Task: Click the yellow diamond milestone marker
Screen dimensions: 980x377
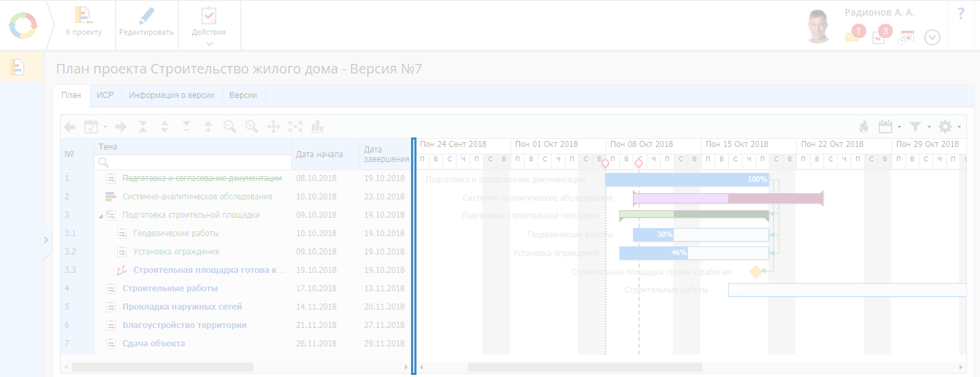Action: pos(755,272)
